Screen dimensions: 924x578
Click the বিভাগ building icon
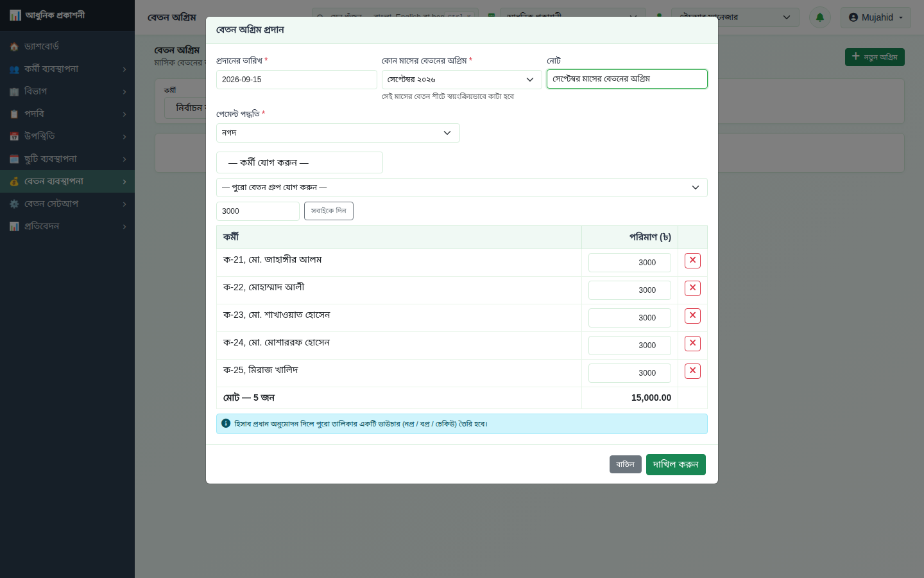[14, 92]
